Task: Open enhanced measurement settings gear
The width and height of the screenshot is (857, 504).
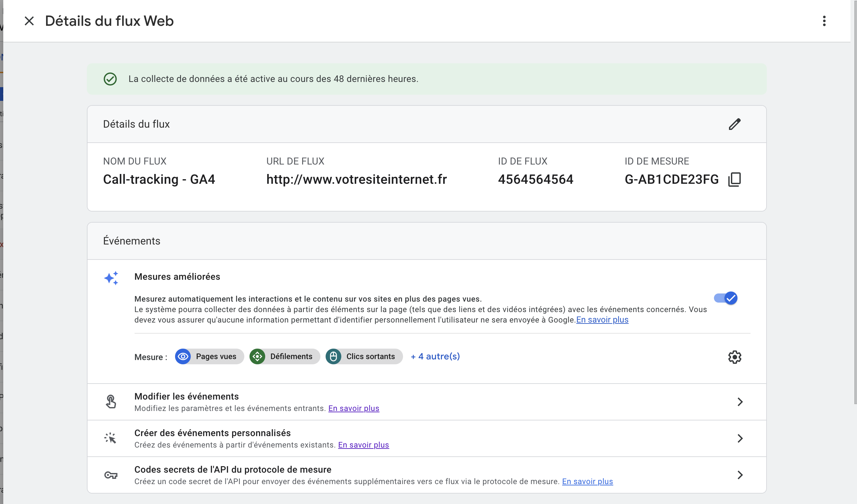Action: 735,357
